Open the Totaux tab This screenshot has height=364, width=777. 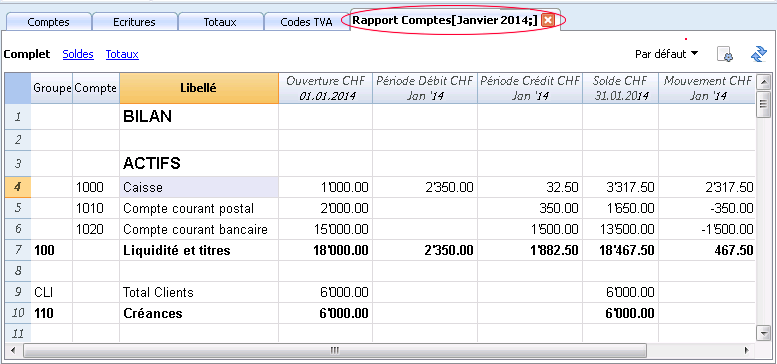click(220, 22)
